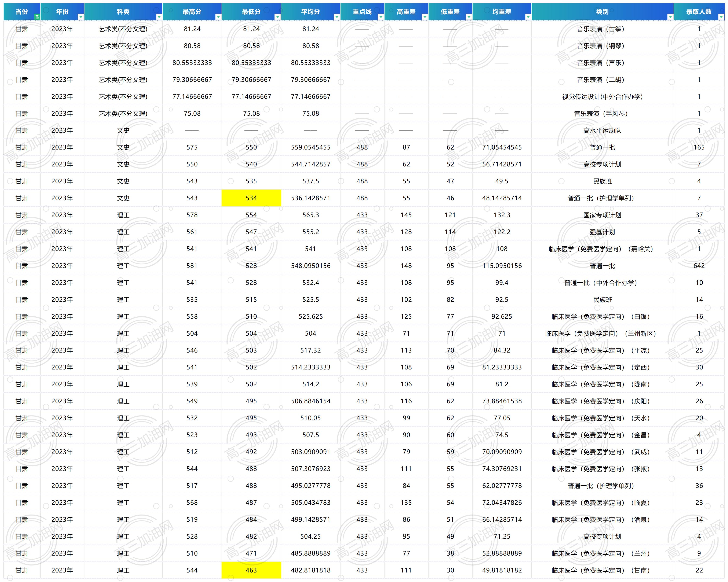Select cell 音乐表演（手风琴）
Viewport: 728px width, 582px height.
(602, 113)
